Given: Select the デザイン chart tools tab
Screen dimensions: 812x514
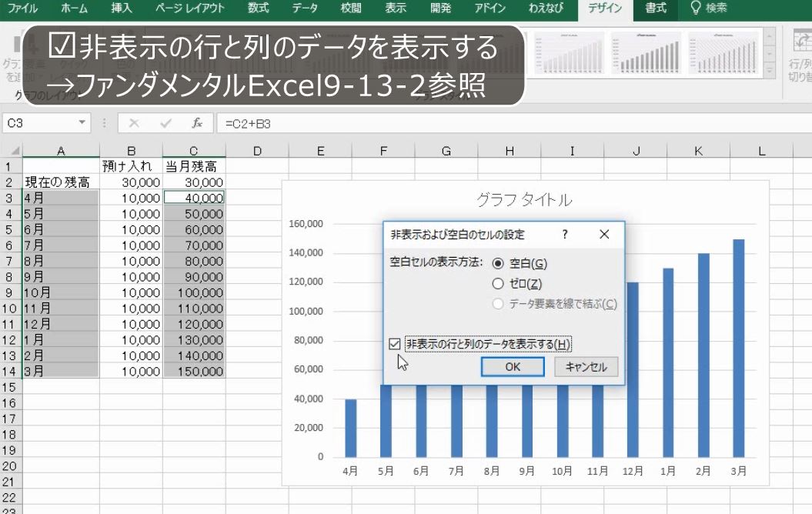Looking at the screenshot, I should coord(606,8).
